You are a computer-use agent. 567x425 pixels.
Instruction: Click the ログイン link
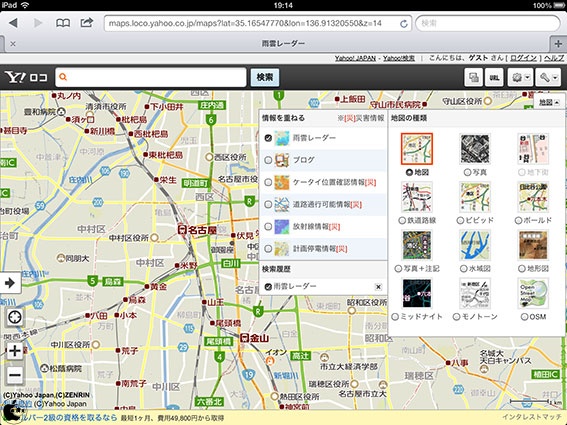click(523, 58)
